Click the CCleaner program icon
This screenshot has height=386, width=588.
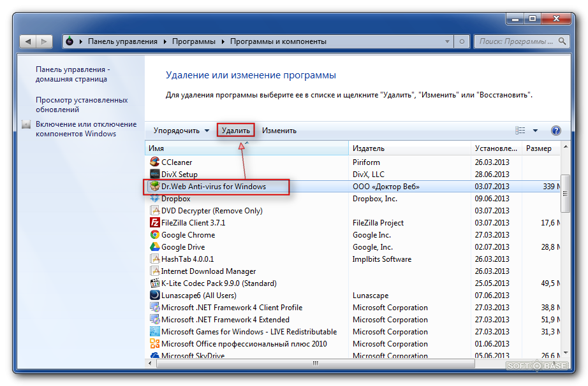coord(154,162)
